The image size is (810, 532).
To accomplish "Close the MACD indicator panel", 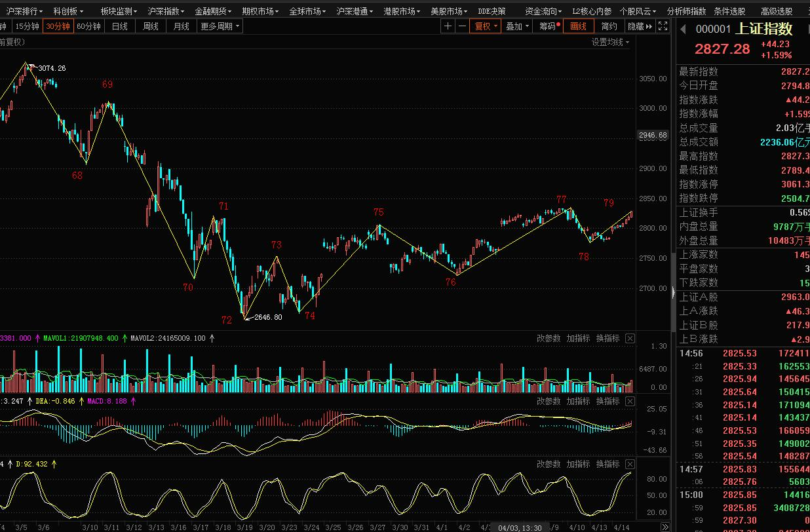I will (630, 401).
